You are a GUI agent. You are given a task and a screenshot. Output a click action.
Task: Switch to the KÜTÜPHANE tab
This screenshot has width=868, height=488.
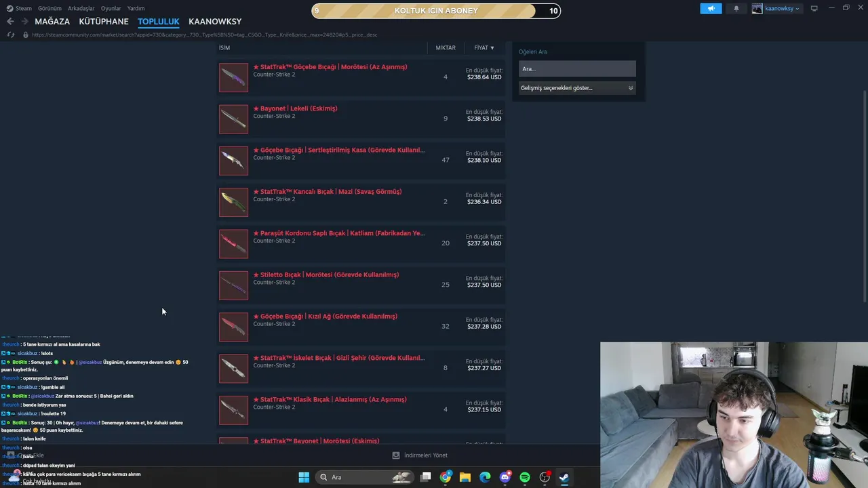(104, 22)
